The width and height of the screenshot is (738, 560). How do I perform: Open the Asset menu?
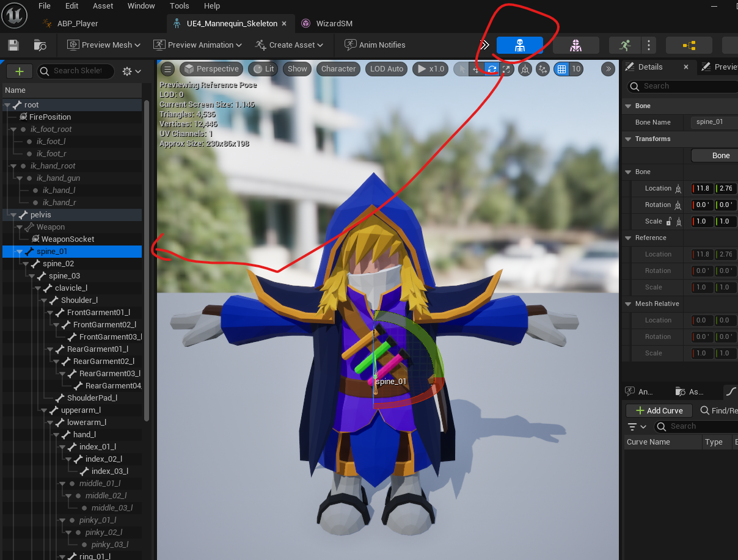[103, 6]
